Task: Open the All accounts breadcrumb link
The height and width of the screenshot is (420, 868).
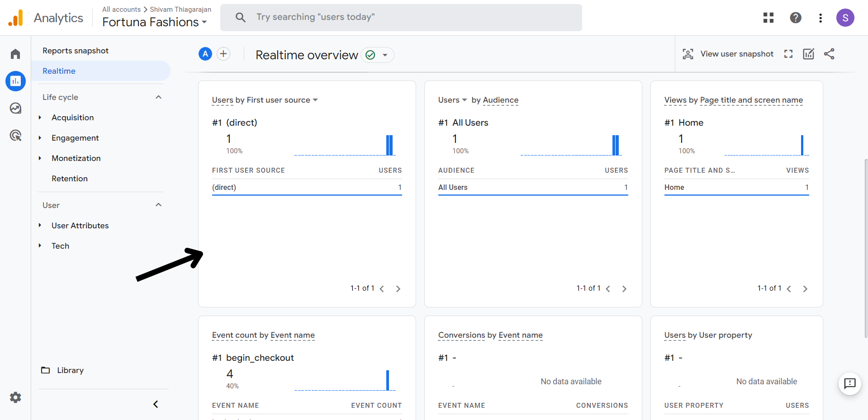Action: [121, 9]
